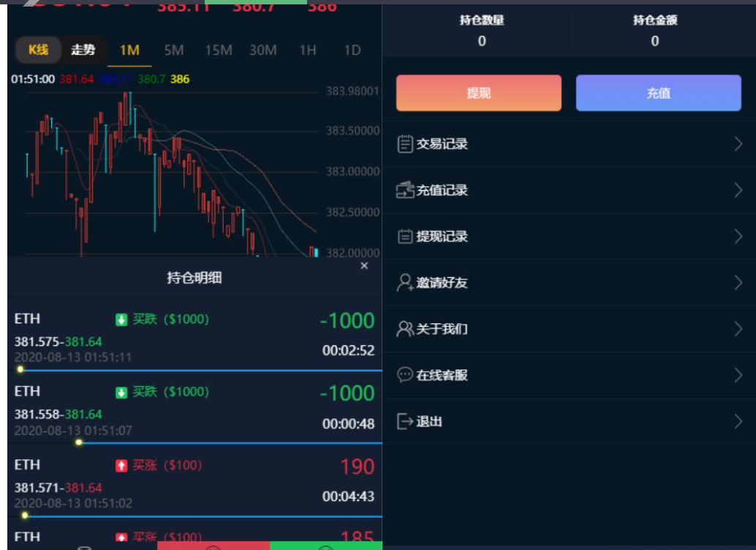Select the 5M timeframe tab
Viewport: 756px width, 550px height.
pos(174,50)
